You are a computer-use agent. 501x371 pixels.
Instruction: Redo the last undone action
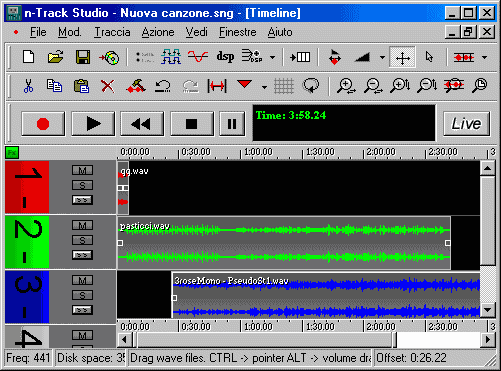click(190, 86)
